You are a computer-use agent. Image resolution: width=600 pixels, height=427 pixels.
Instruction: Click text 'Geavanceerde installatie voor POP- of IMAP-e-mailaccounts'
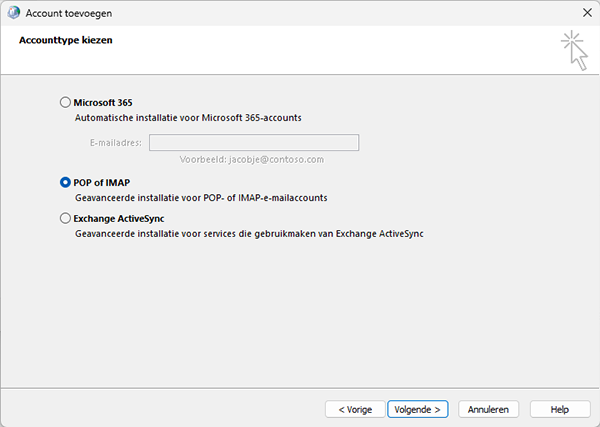pyautogui.click(x=201, y=198)
